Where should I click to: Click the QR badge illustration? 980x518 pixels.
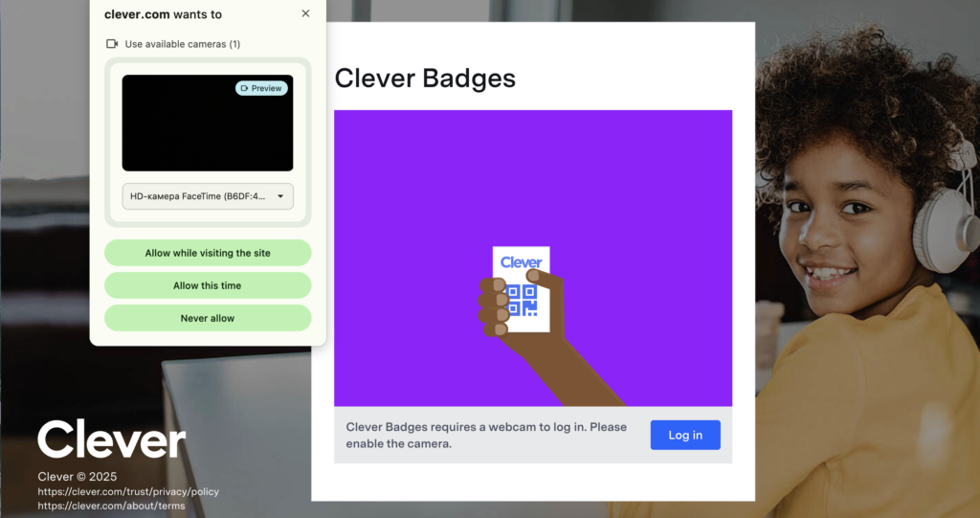[x=522, y=289]
